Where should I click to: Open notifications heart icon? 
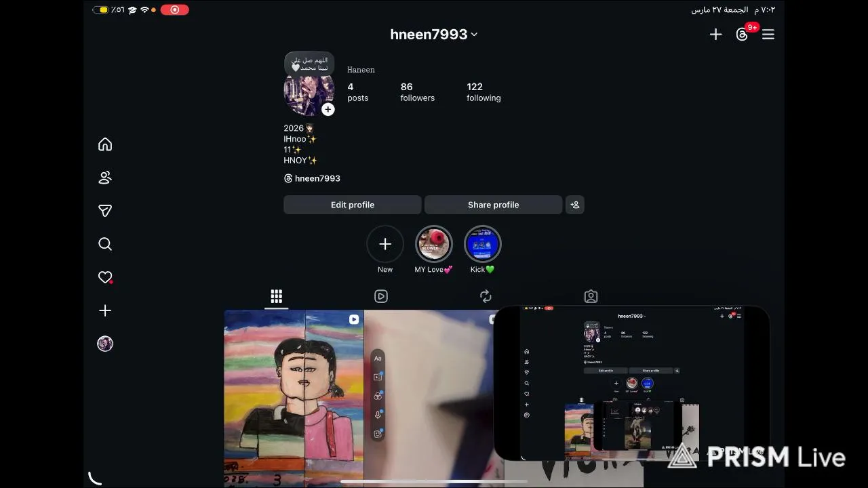click(105, 277)
